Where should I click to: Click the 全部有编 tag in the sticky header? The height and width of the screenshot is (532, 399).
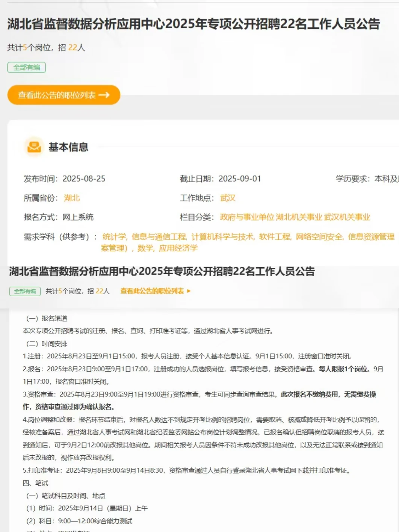(x=25, y=291)
